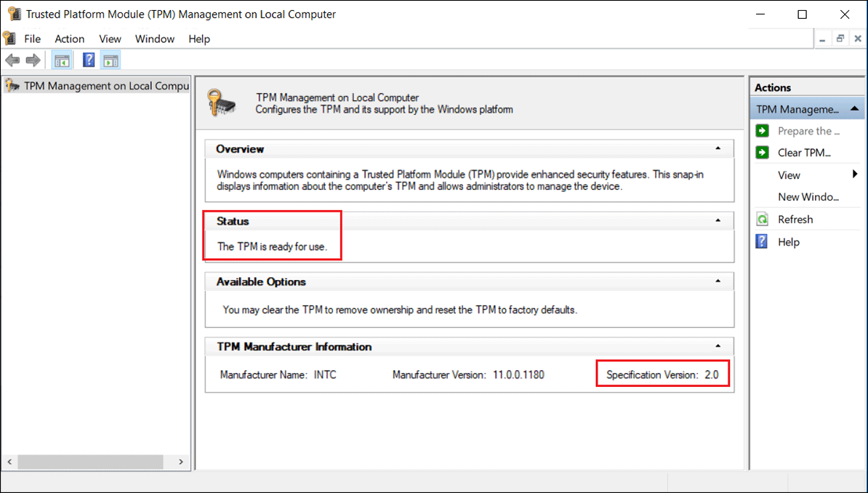Click the Help question mark icon in Actions
The width and height of the screenshot is (868, 493).
pos(763,241)
